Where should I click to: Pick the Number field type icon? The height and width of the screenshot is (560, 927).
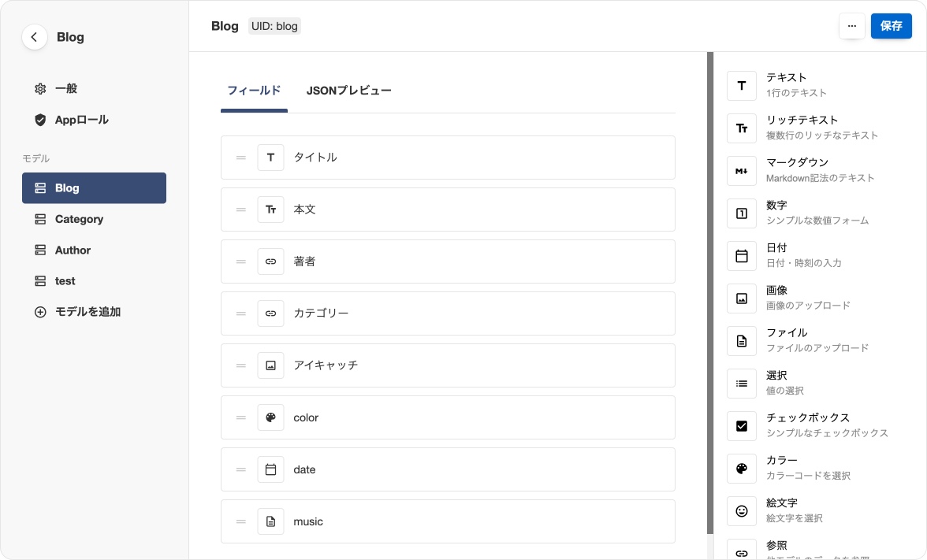(741, 213)
